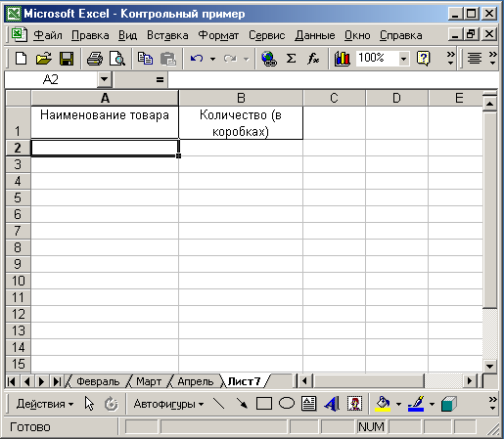Expand more Drawing toolbar buttons chevron
The image size is (504, 439).
492,404
